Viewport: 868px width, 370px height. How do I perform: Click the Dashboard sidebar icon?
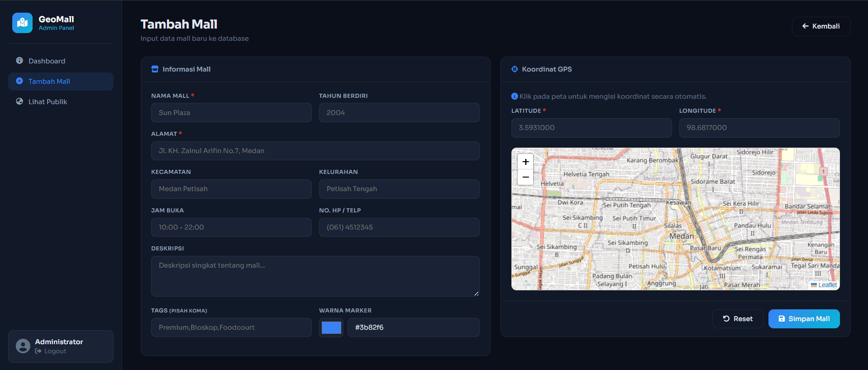pyautogui.click(x=19, y=61)
